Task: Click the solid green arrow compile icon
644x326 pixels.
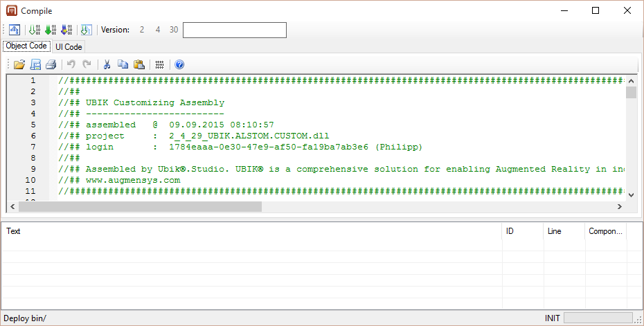Action: (50, 30)
